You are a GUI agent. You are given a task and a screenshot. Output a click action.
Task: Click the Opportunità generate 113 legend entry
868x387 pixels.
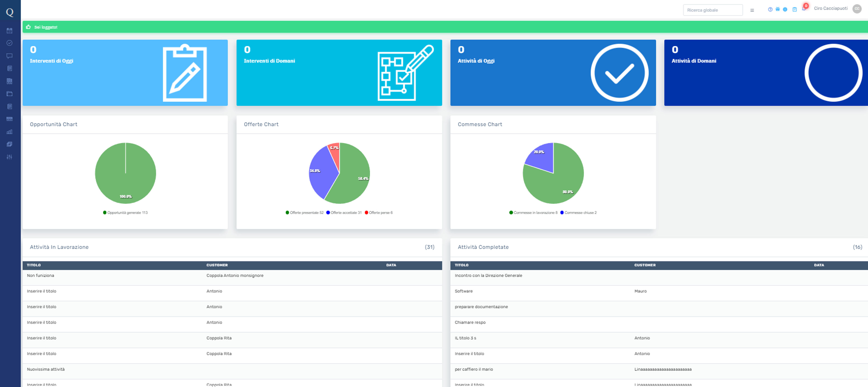point(125,213)
